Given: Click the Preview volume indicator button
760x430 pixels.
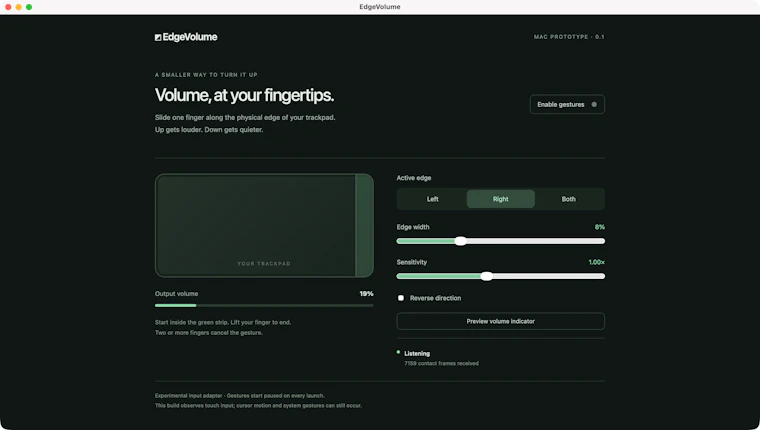Looking at the screenshot, I should point(501,321).
